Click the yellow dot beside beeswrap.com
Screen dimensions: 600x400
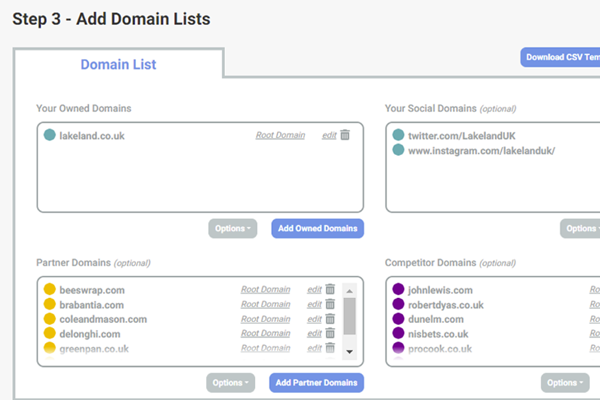49,289
